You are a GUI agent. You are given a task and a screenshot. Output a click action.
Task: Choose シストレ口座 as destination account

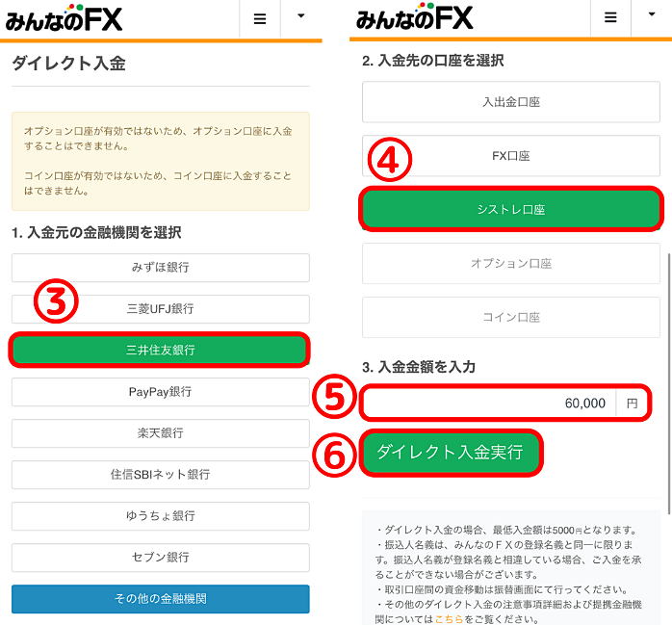tap(511, 210)
